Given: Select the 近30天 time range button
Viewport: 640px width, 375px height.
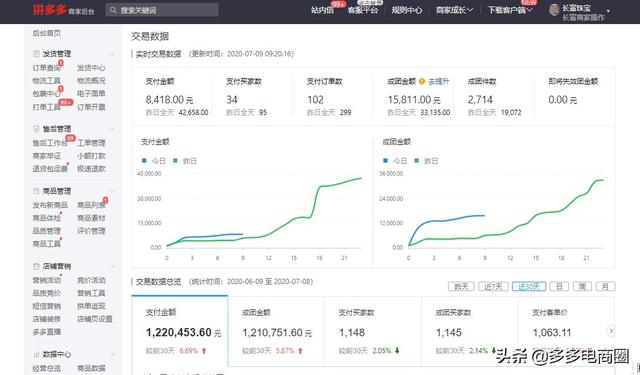Looking at the screenshot, I should coord(529,286).
